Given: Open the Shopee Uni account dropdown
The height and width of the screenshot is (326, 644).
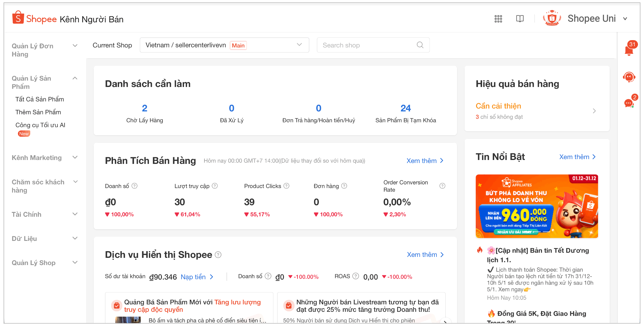Looking at the screenshot, I should [x=625, y=19].
